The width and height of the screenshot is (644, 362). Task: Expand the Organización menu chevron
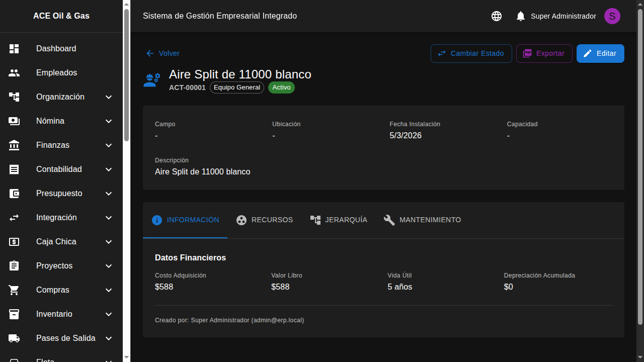109,97
